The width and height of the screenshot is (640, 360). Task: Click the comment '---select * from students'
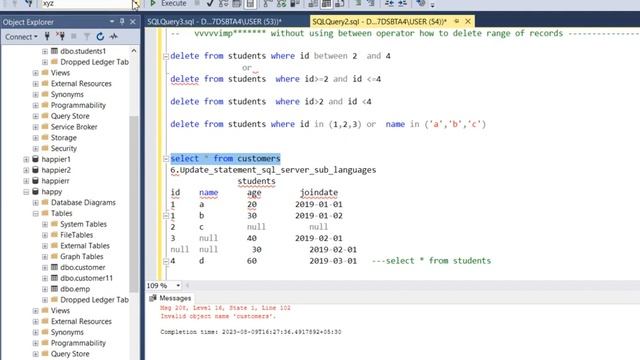point(431,261)
